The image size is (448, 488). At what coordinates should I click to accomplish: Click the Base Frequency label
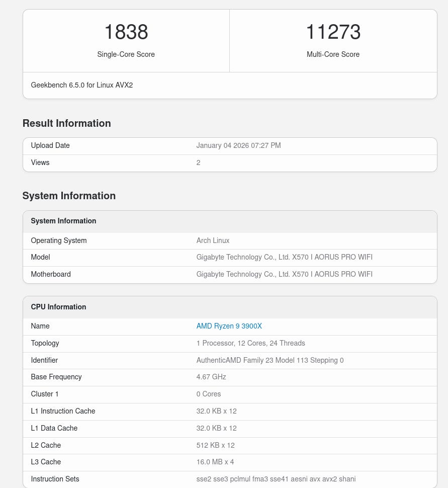coord(56,377)
